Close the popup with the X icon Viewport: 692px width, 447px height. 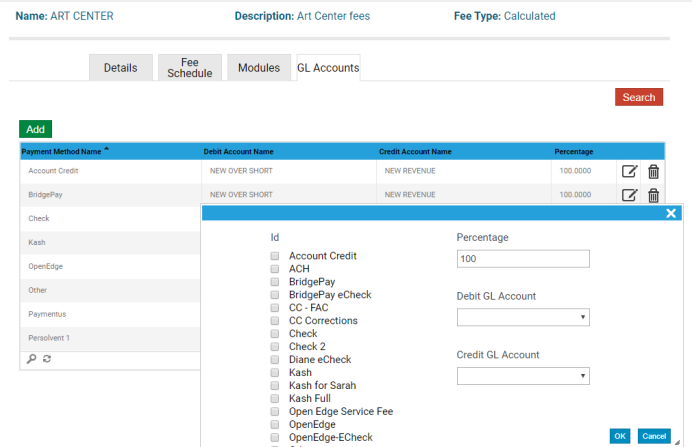(x=672, y=213)
